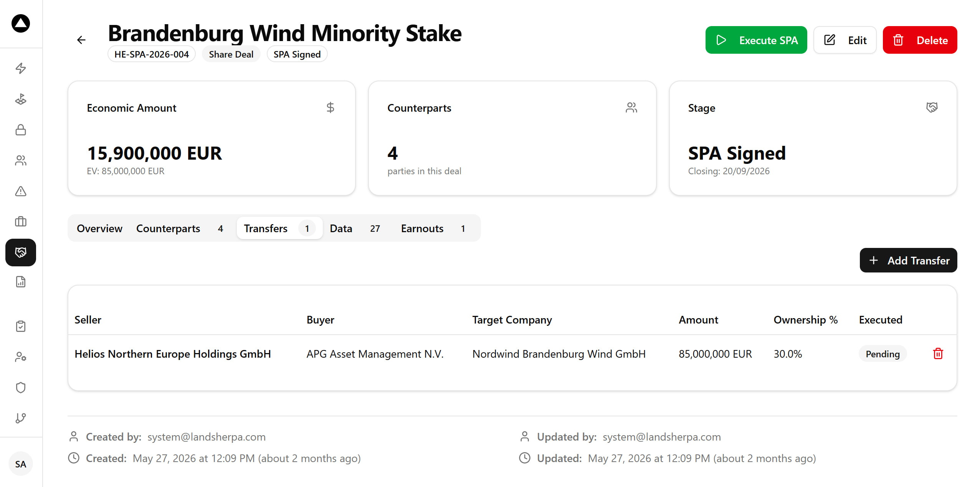This screenshot has width=980, height=487.
Task: Click target Nordwind Brandenburg Wind GmbH
Action: [x=559, y=353]
